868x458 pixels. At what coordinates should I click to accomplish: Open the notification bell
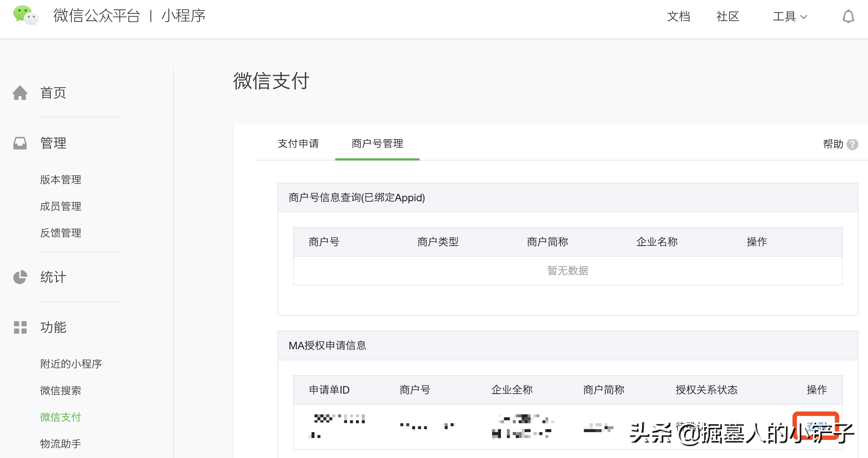click(848, 17)
